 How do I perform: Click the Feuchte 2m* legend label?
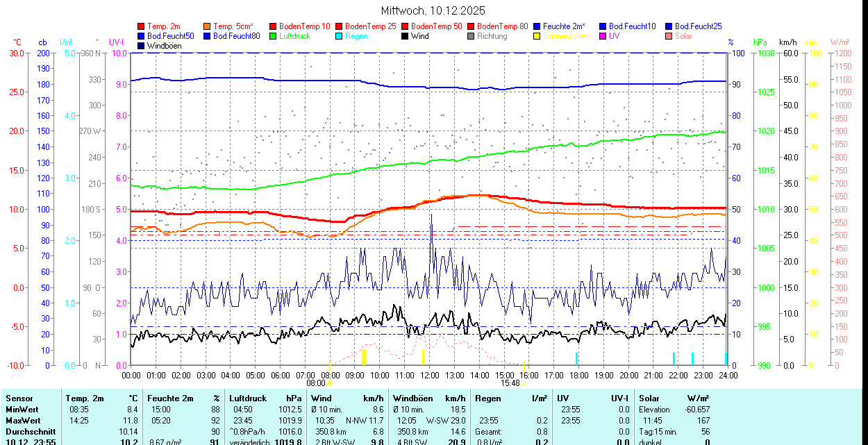(x=565, y=26)
